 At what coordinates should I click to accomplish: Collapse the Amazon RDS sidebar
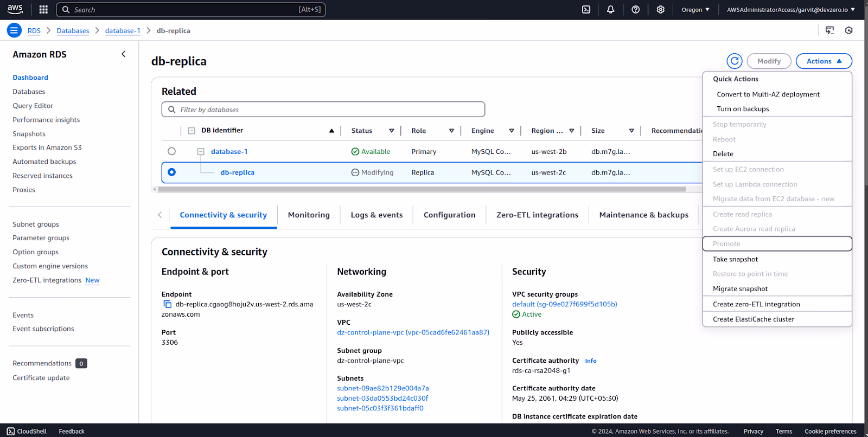(x=124, y=54)
